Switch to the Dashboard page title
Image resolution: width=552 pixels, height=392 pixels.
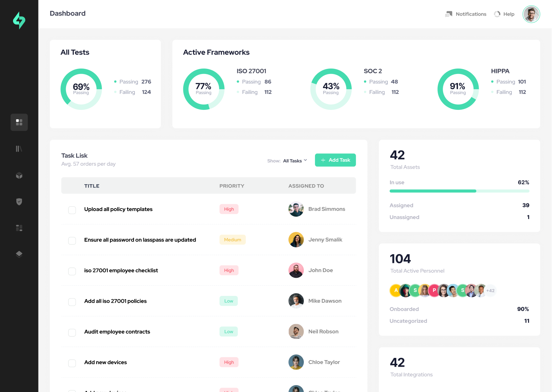pyautogui.click(x=68, y=13)
